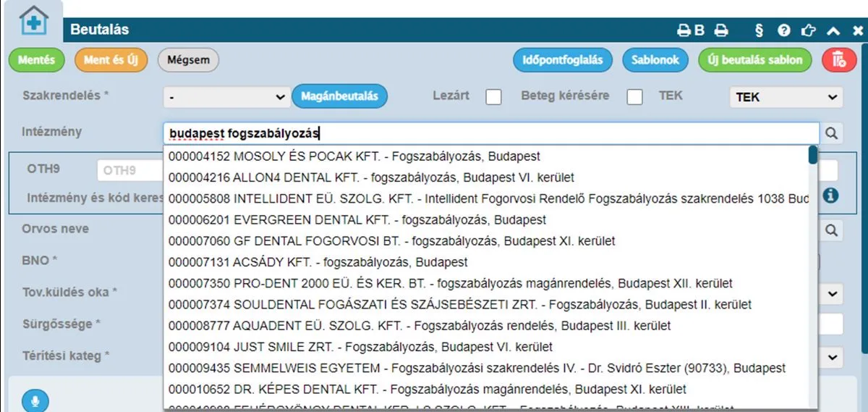Click the plain printer icon in header
The height and width of the screenshot is (412, 868).
click(720, 30)
